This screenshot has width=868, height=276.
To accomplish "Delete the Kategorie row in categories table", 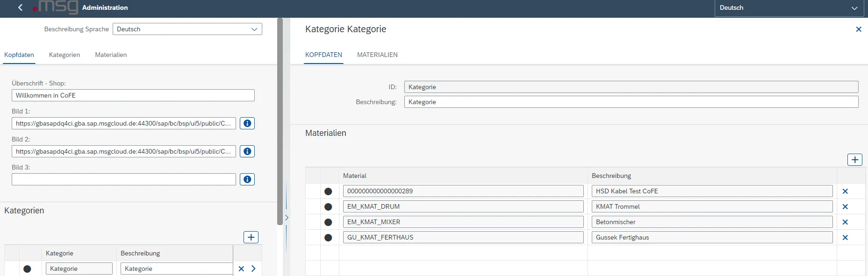I will pyautogui.click(x=241, y=269).
